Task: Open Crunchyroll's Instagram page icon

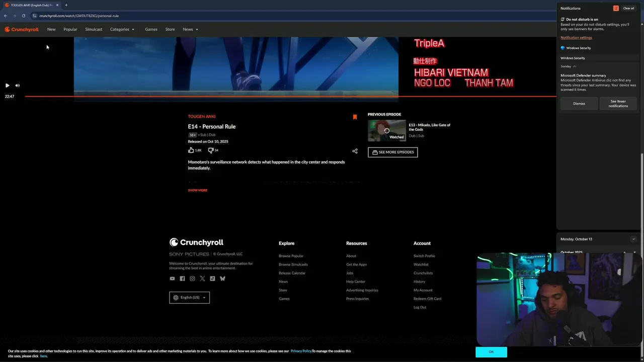Action: point(192,279)
